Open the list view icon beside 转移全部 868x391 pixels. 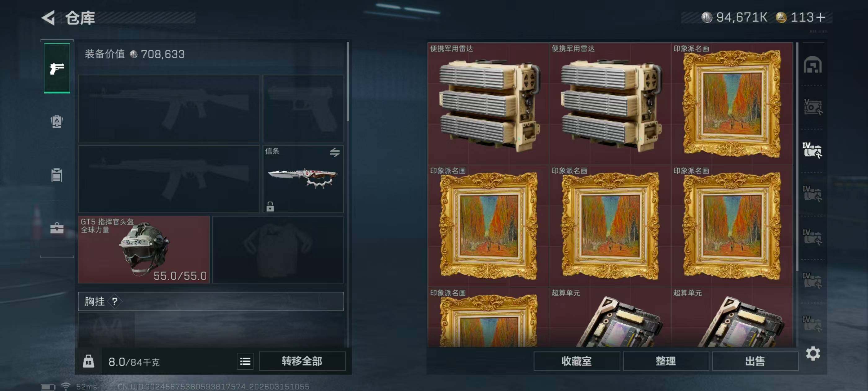point(245,361)
